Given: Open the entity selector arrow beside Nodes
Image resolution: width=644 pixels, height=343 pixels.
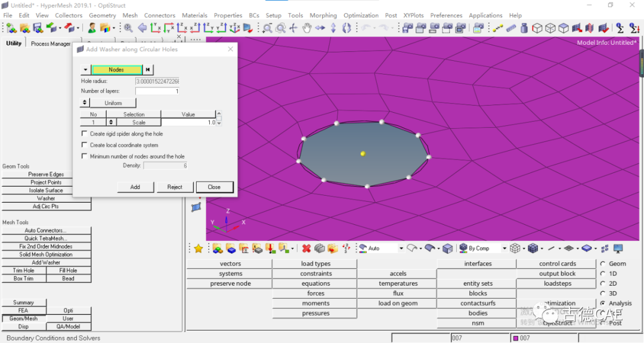Looking at the screenshot, I should coord(85,70).
